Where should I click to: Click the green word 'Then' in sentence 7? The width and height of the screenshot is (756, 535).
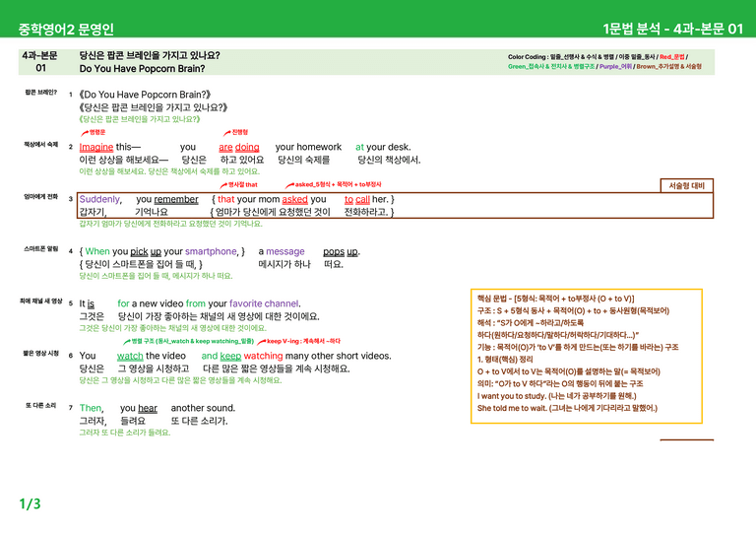coord(91,408)
